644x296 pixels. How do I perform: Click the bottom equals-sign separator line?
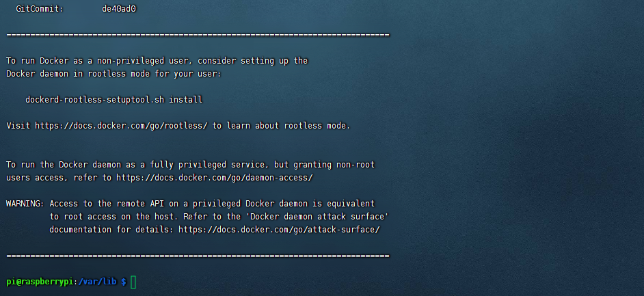point(198,256)
